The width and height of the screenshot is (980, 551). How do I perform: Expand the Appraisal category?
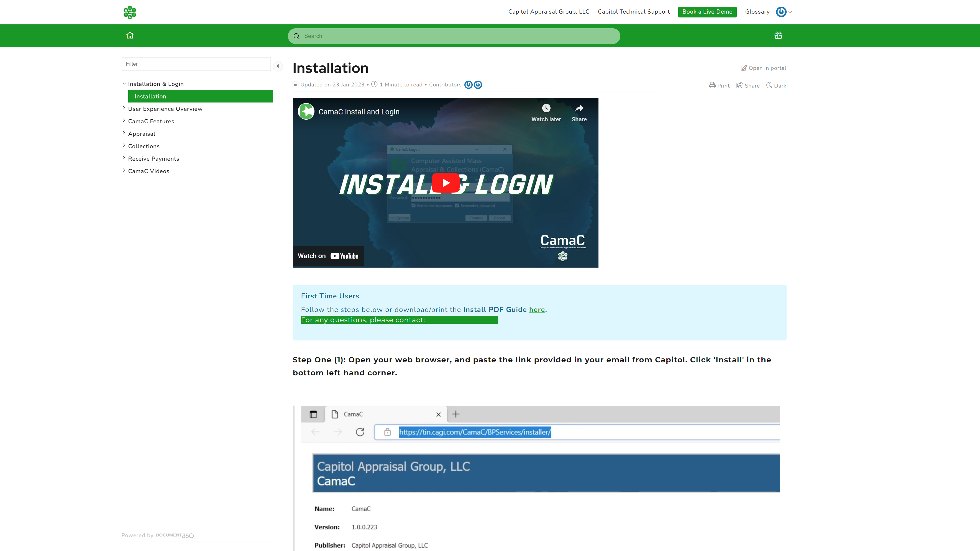(124, 134)
